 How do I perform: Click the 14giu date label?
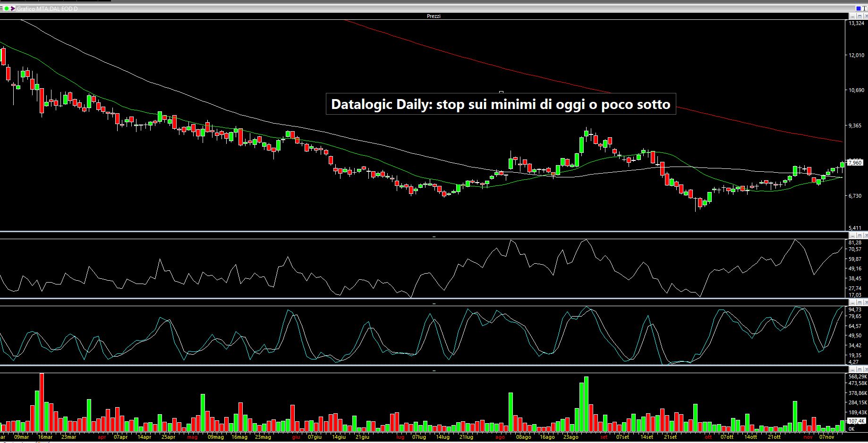[339, 437]
